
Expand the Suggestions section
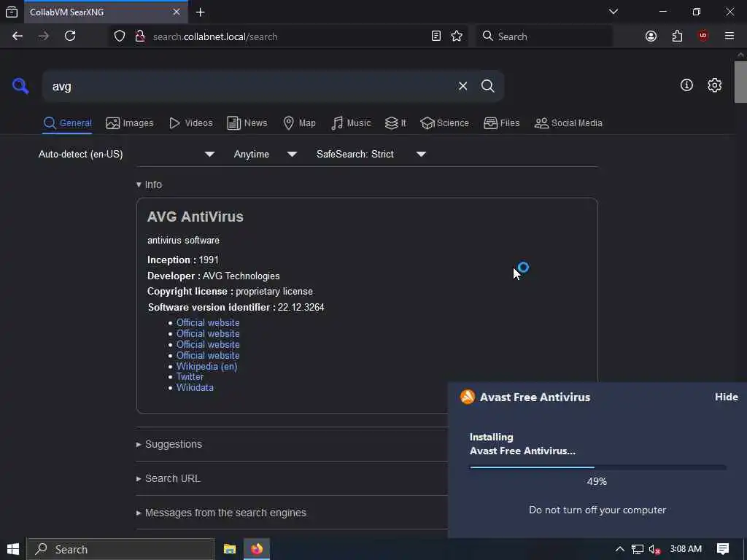pyautogui.click(x=169, y=444)
